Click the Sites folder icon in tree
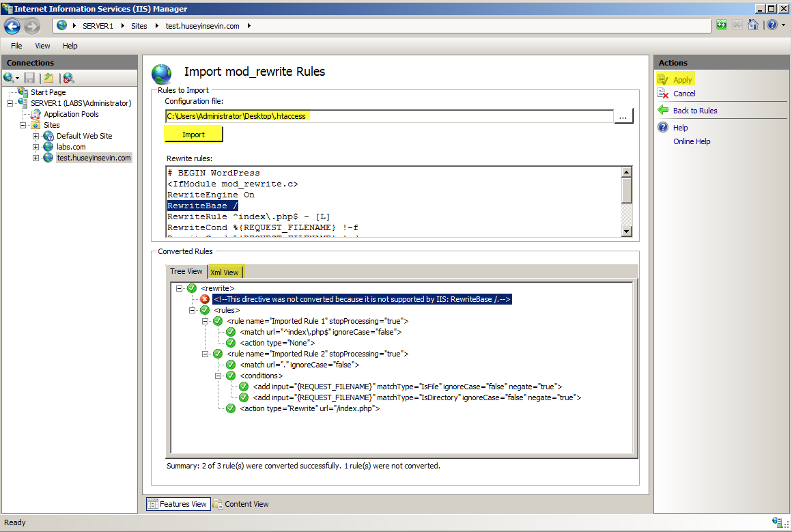This screenshot has height=532, width=792. (36, 125)
